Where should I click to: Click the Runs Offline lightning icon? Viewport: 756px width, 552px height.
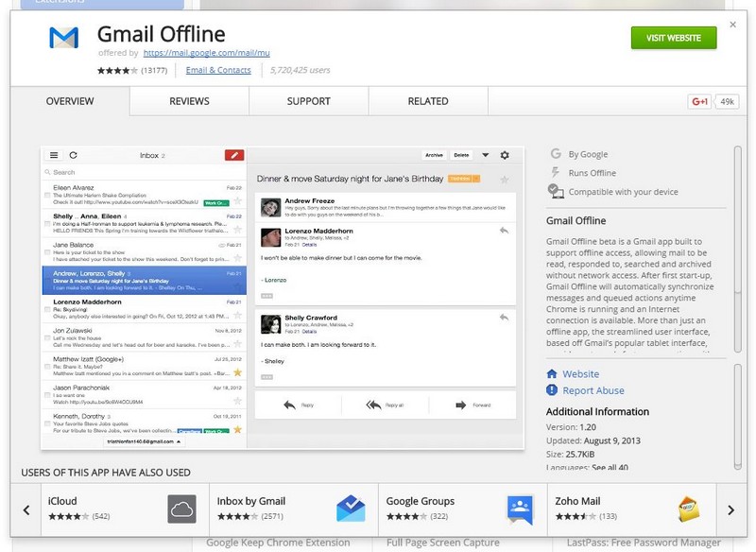coord(556,172)
